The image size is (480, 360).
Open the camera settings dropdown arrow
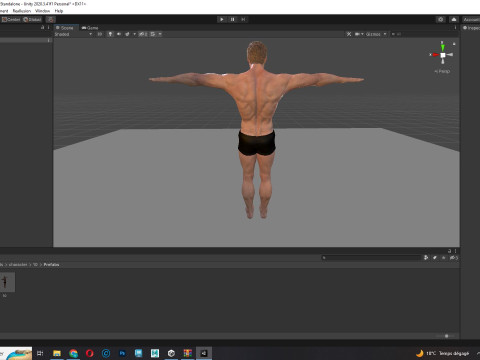click(x=362, y=34)
